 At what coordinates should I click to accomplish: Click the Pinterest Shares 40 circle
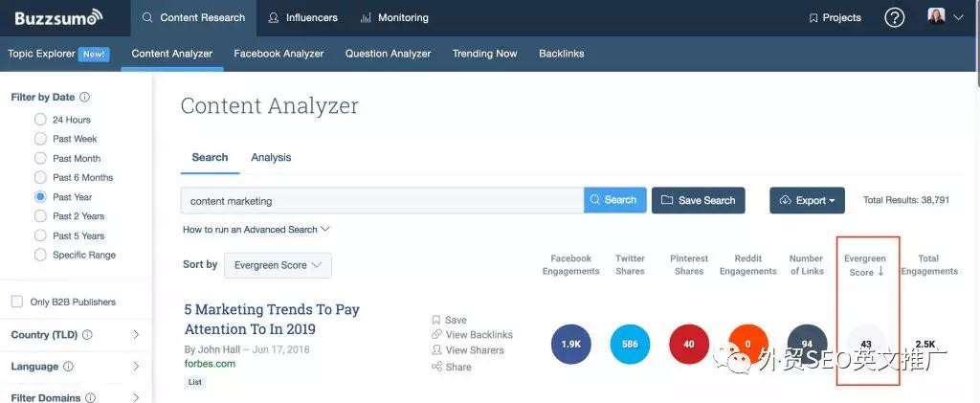tap(689, 345)
